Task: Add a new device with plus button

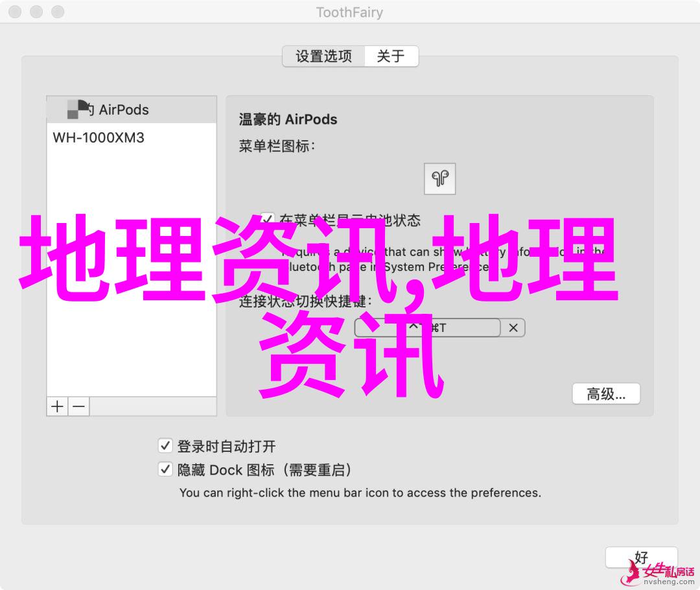Action: tap(57, 407)
